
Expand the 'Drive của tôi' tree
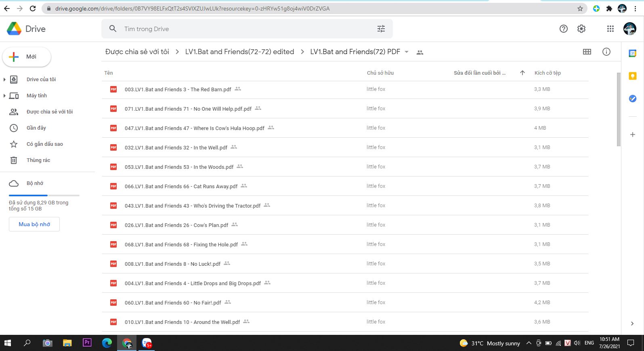[4, 80]
